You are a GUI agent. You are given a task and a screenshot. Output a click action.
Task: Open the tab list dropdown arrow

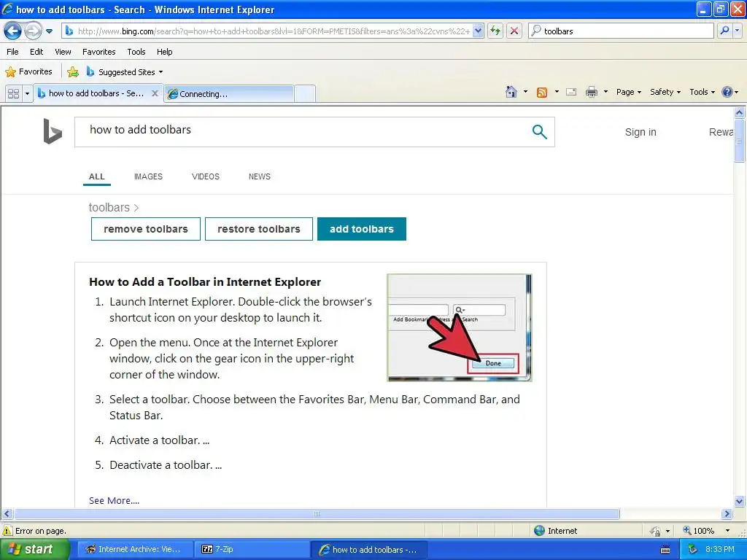[27, 93]
